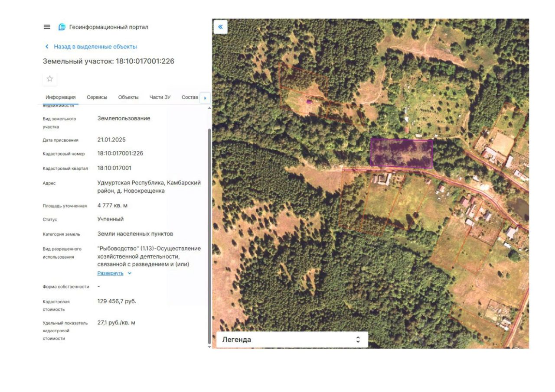Viewport: 555px width, 392px height.
Task: Click the status value Учтенный
Action: pyautogui.click(x=111, y=219)
